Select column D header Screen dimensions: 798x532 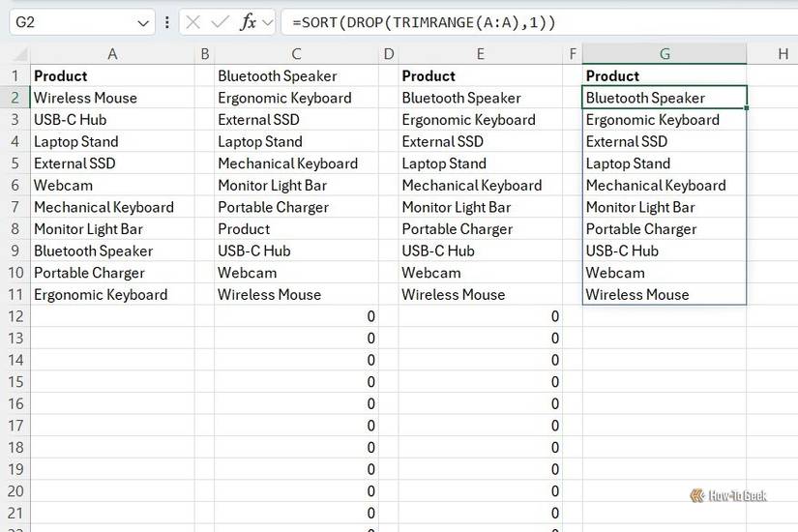pos(389,54)
